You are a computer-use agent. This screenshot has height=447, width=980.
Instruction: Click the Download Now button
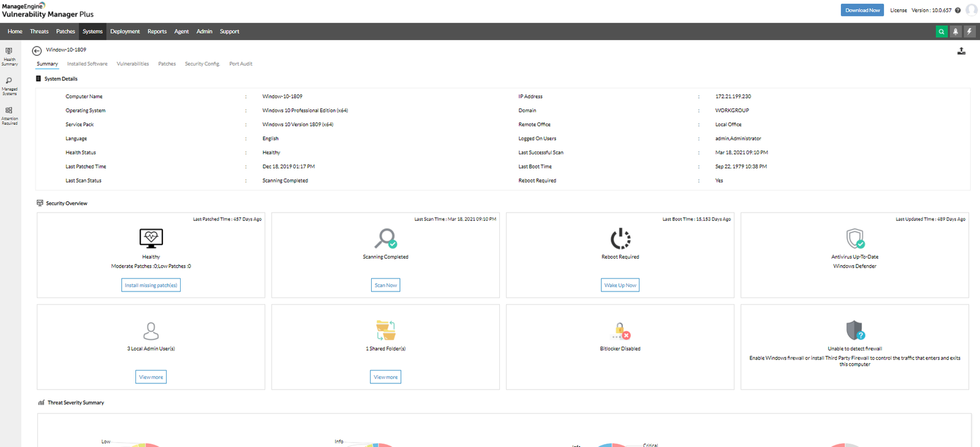coord(862,10)
